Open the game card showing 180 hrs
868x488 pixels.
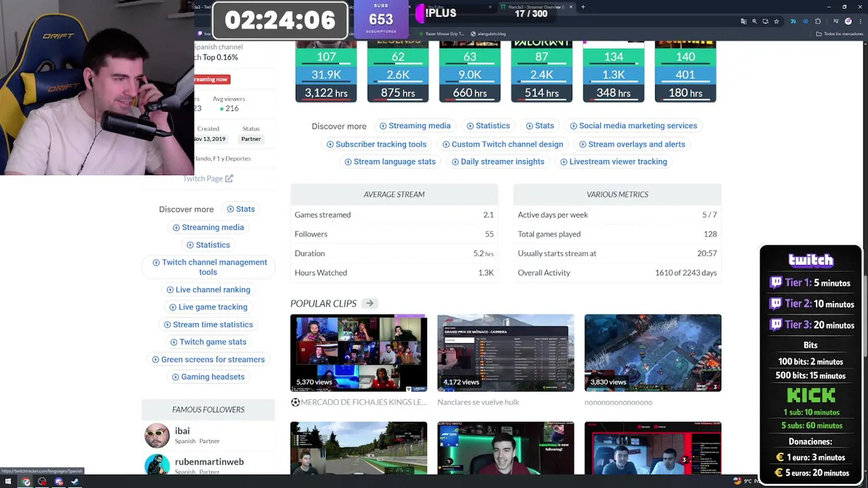point(686,71)
